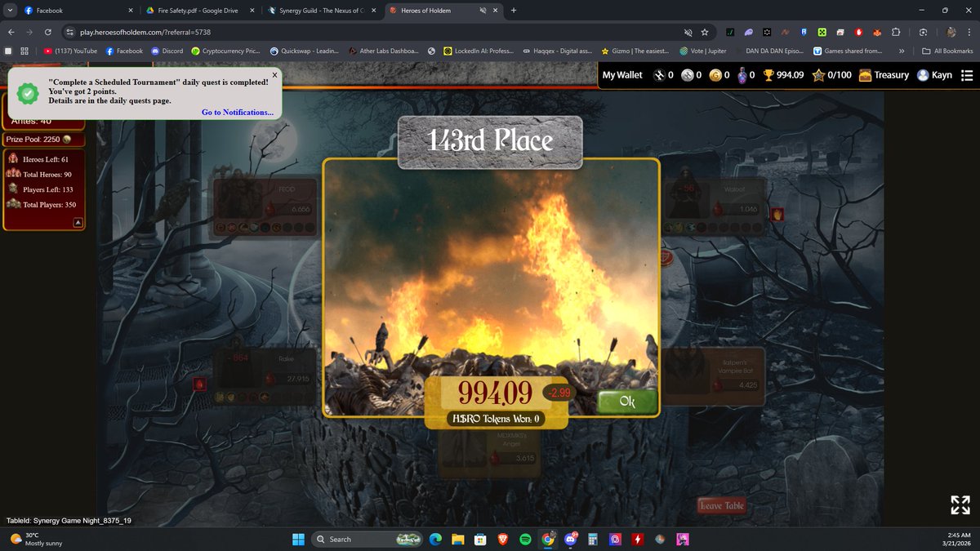Open a new browser tab

514,11
